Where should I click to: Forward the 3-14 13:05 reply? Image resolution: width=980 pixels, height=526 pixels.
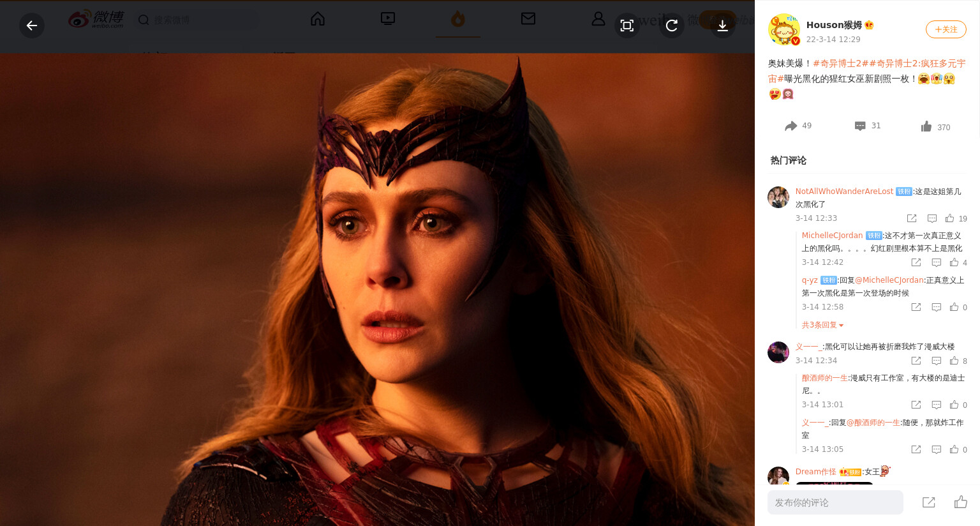pyautogui.click(x=916, y=449)
